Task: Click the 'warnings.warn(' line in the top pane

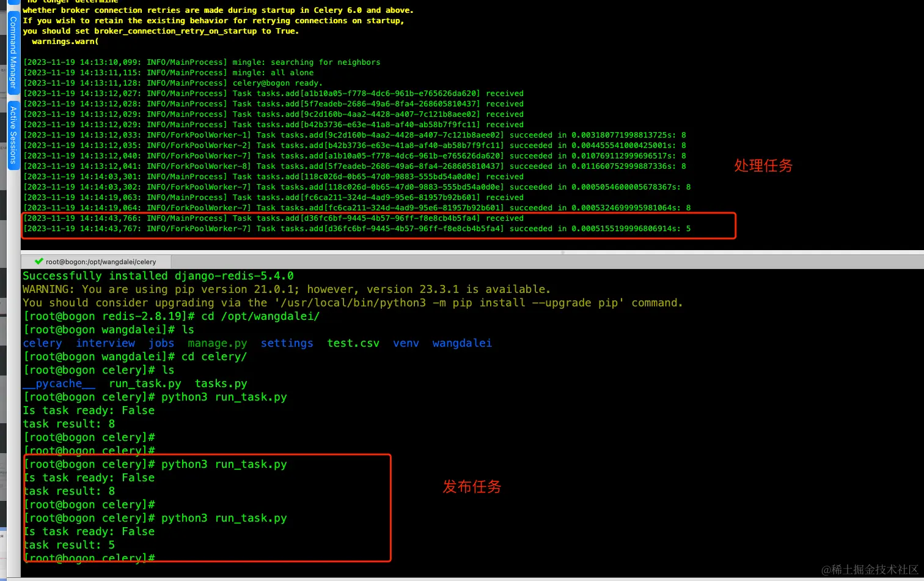Action: (x=65, y=42)
